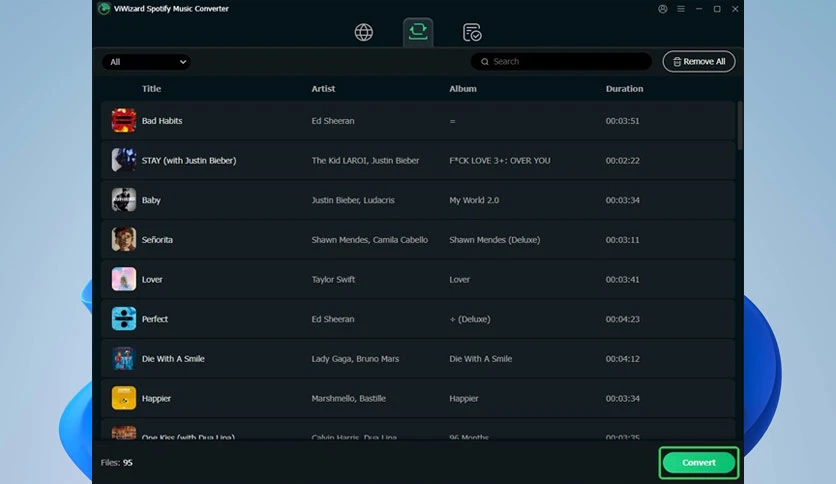Click the Señorita album art
The image size is (836, 484).
tap(124, 239)
